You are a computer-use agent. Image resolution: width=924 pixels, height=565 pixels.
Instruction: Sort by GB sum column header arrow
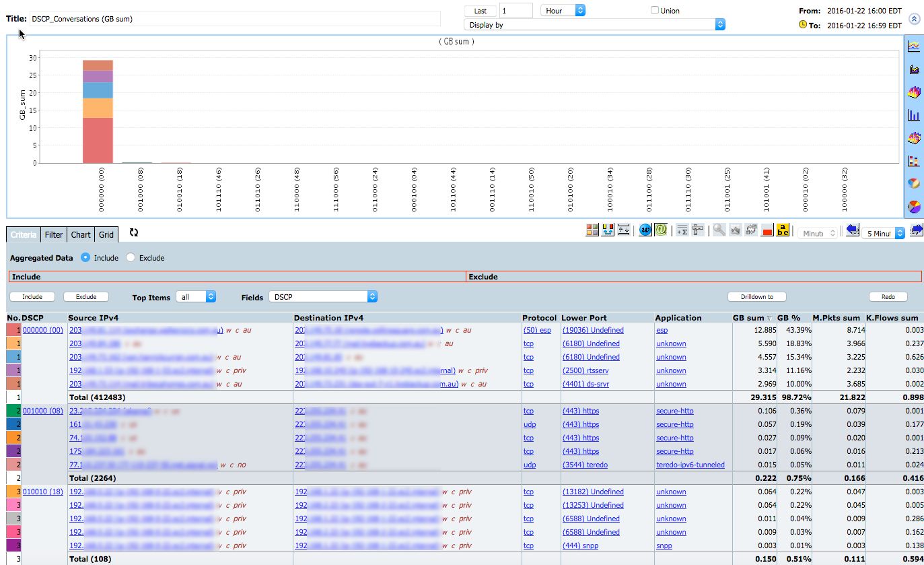(771, 318)
